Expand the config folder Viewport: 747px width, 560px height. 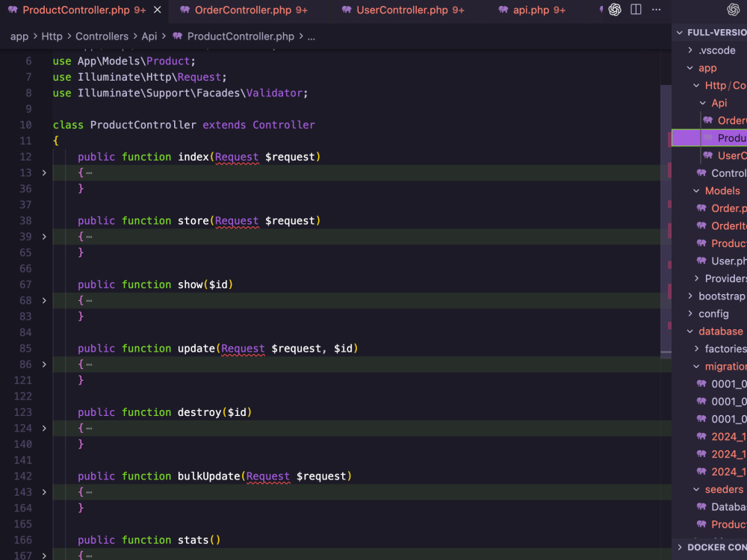click(x=690, y=314)
